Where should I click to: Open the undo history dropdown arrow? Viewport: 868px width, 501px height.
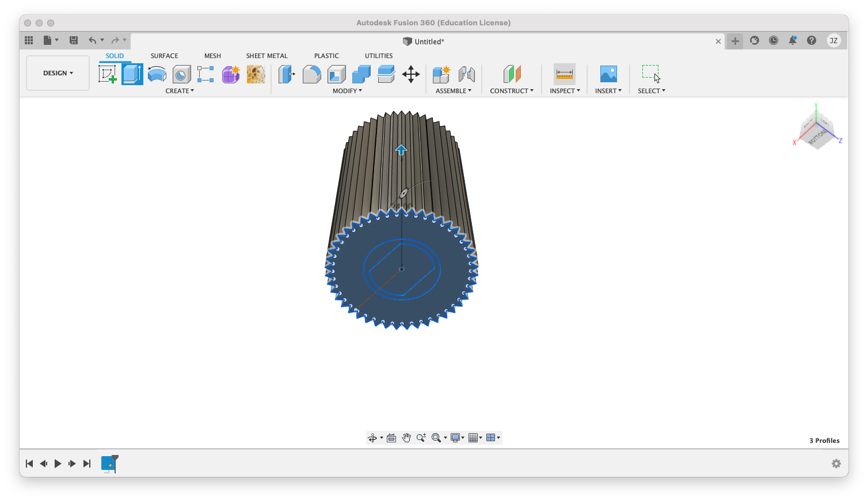point(102,40)
